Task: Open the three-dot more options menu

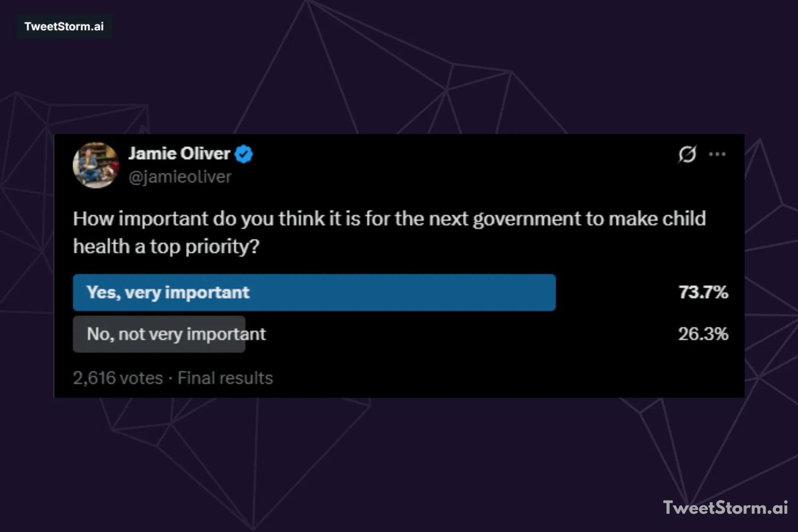Action: coord(717,154)
